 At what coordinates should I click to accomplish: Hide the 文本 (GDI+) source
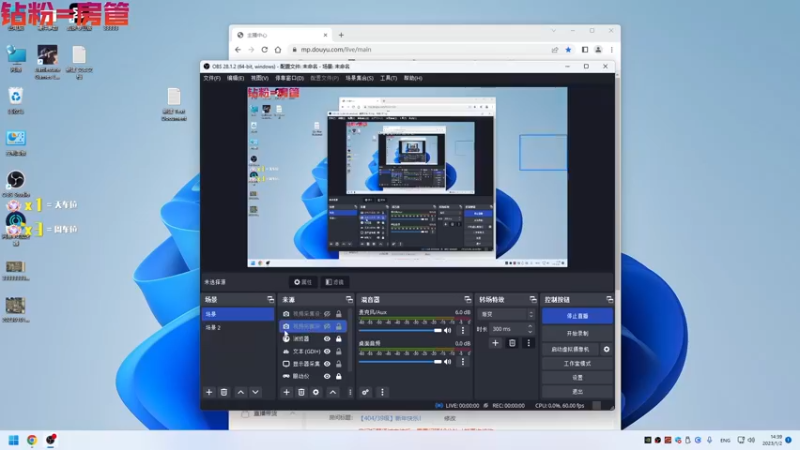tap(327, 351)
